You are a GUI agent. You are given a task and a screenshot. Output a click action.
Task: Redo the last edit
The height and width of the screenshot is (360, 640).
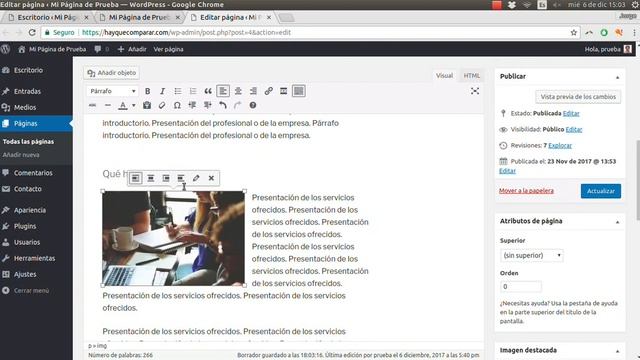(238, 105)
